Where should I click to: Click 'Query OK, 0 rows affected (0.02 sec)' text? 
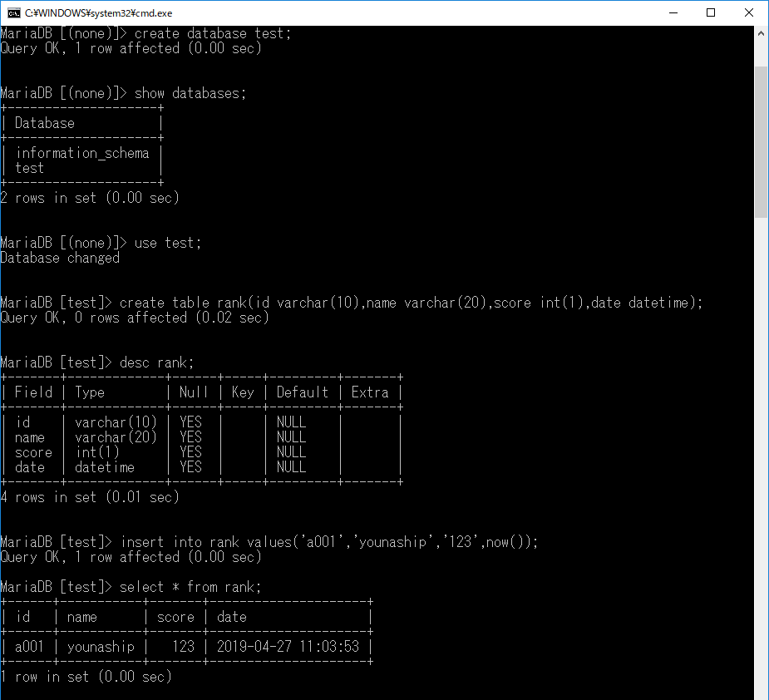pyautogui.click(x=135, y=318)
